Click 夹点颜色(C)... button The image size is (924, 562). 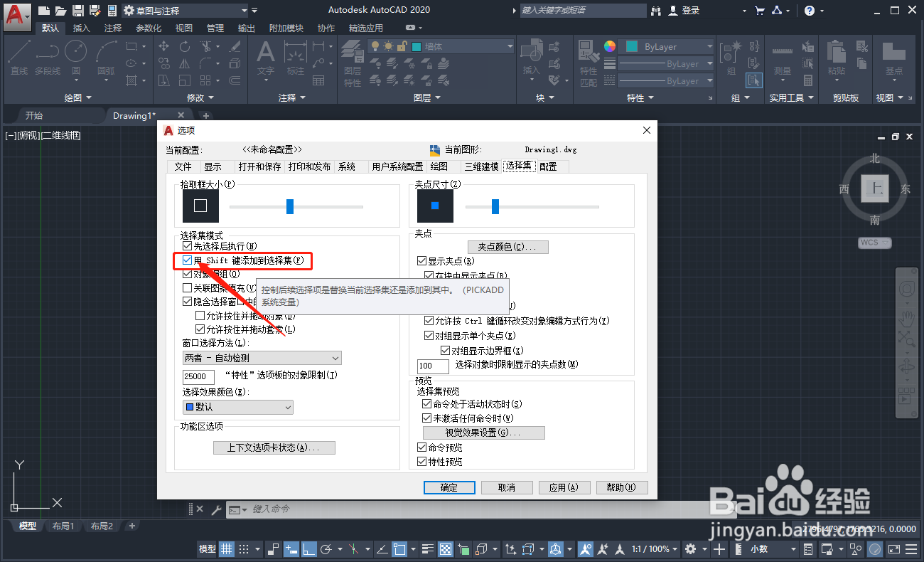point(507,247)
